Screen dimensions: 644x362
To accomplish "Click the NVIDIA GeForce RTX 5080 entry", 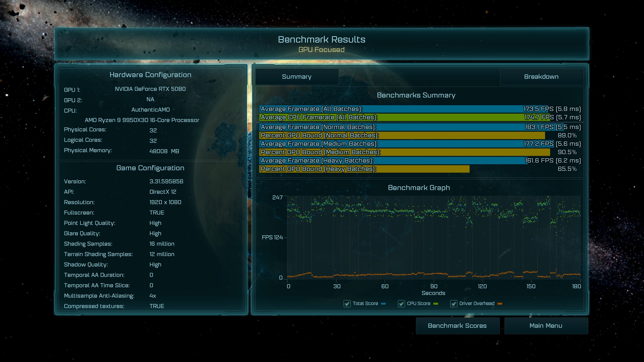I will click(150, 89).
